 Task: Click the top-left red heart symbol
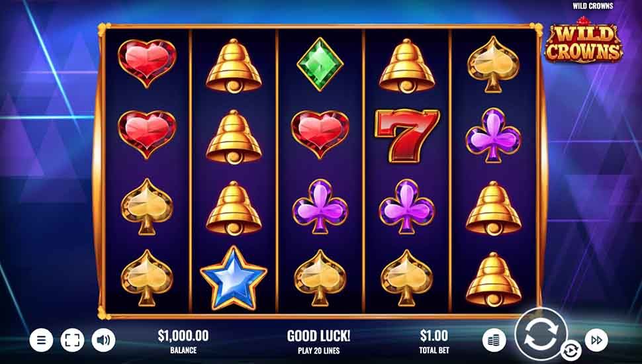tap(147, 63)
